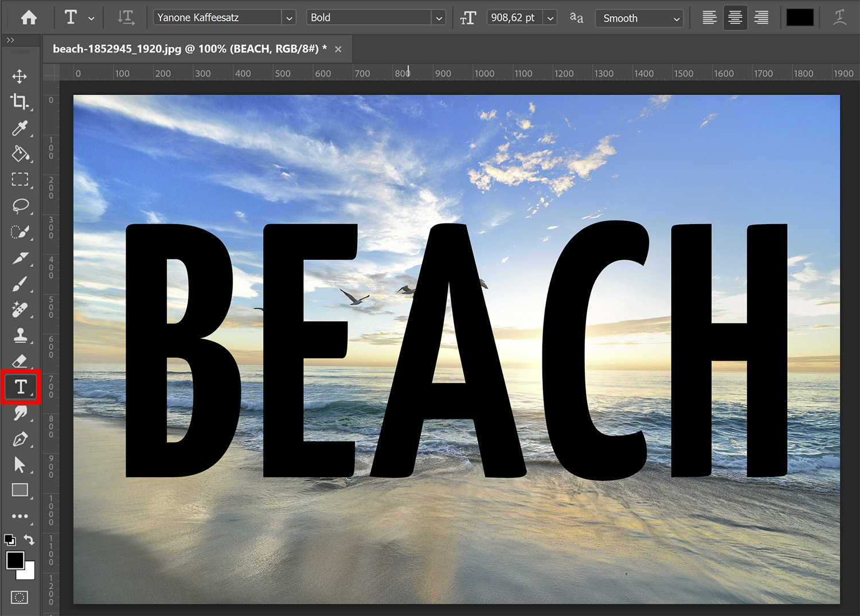Toggle text orientation between horizontal and vertical
Image resolution: width=860 pixels, height=616 pixels.
coord(126,17)
